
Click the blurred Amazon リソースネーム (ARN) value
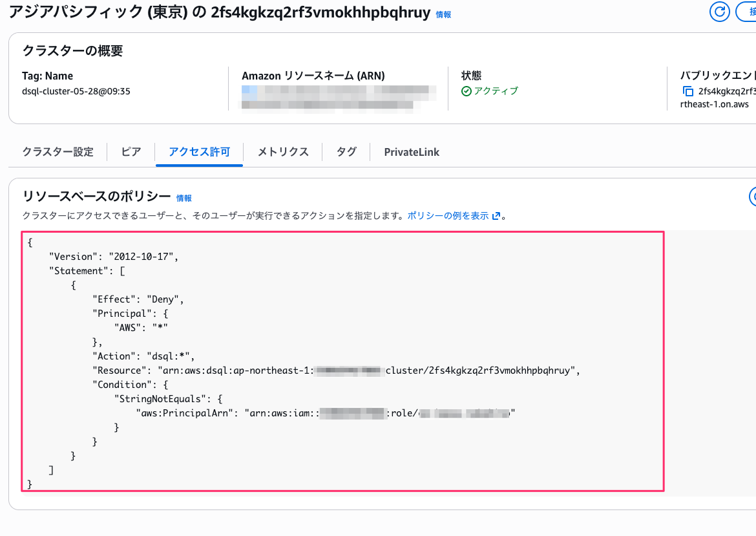336,97
